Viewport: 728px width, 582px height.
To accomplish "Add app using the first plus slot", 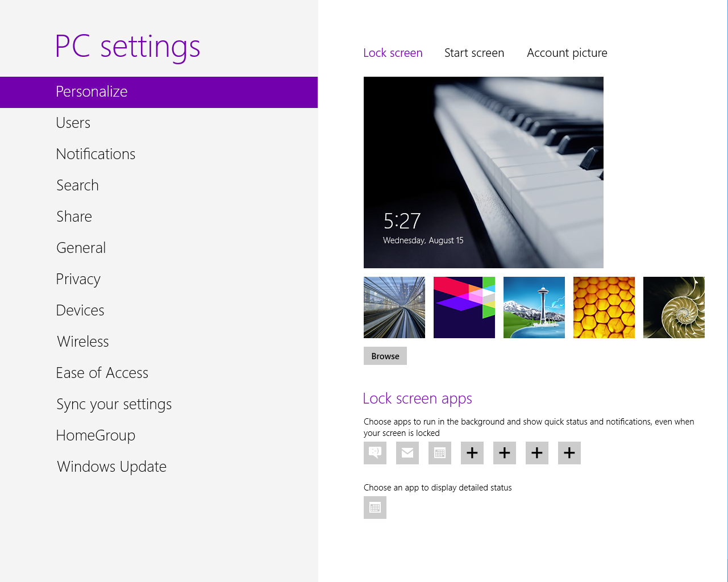I will click(x=472, y=453).
